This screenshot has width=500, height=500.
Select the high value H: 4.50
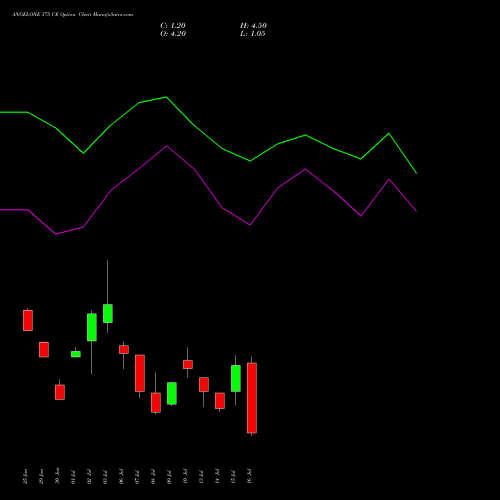pyautogui.click(x=253, y=26)
